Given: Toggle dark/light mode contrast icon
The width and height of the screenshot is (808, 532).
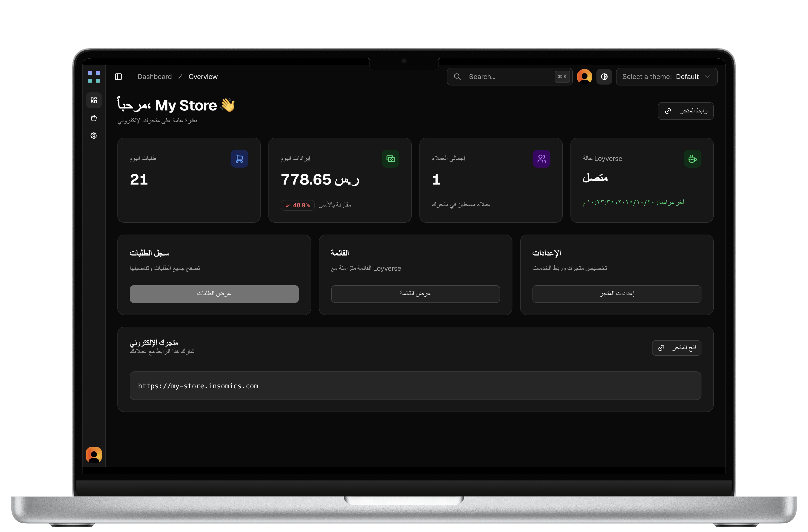Looking at the screenshot, I should click(x=604, y=77).
